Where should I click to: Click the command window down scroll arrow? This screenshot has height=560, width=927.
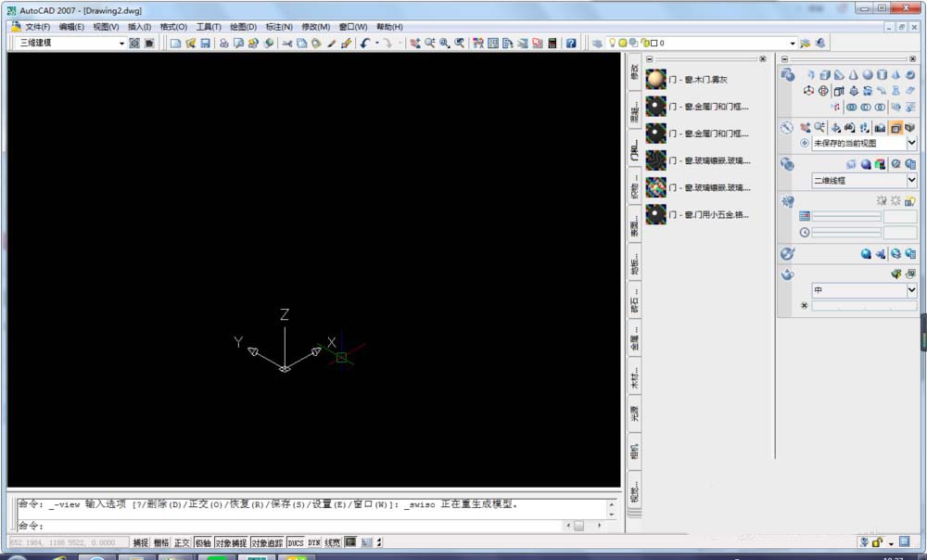coord(612,515)
